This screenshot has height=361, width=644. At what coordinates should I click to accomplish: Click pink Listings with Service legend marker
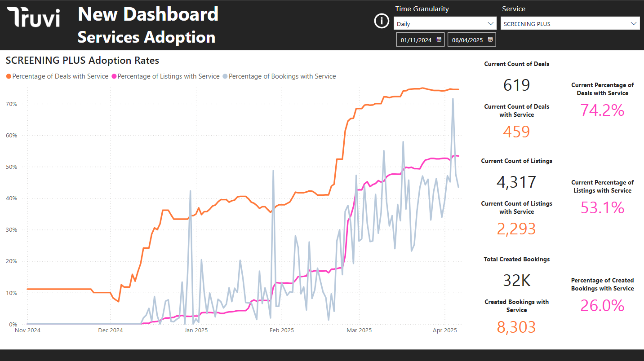tap(114, 76)
